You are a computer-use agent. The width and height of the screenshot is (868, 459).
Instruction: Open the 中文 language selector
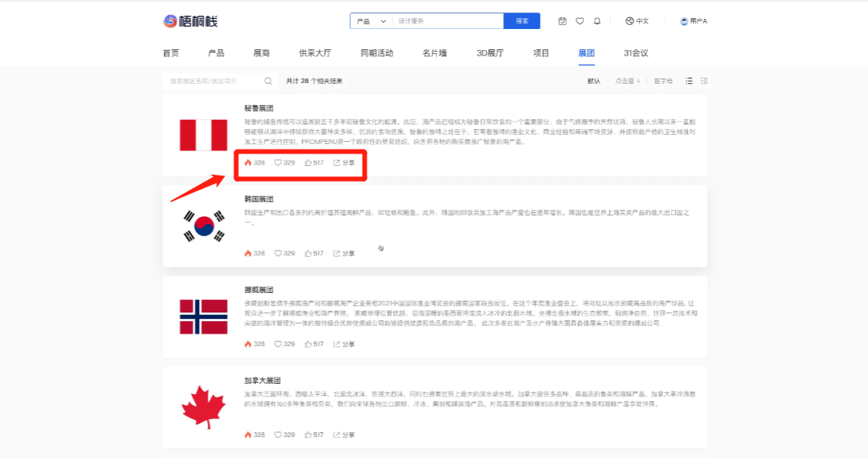[x=638, y=21]
